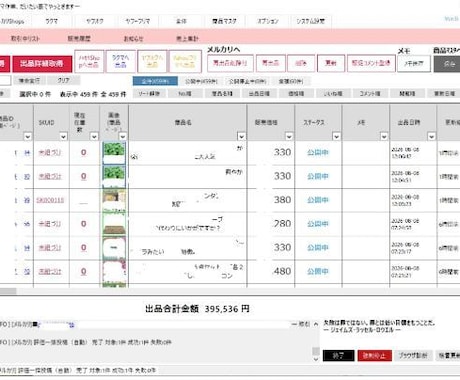
Task: Click the メモ保存 button
Action: point(414,63)
